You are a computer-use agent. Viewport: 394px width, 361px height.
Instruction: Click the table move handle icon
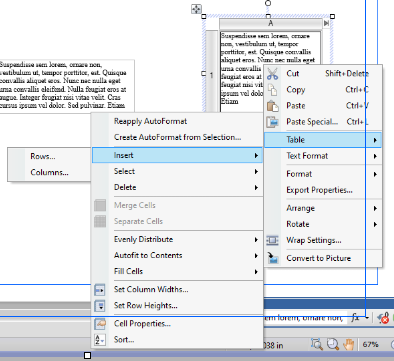coord(196,9)
